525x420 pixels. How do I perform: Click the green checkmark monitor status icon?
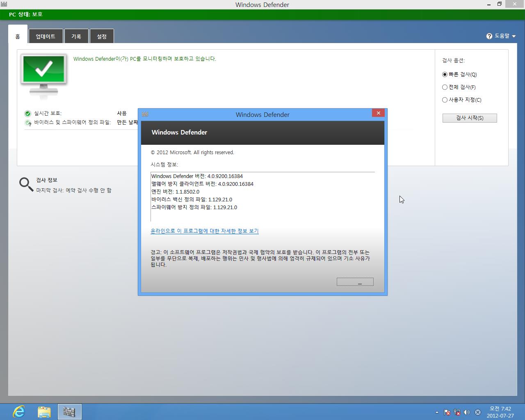tap(44, 76)
